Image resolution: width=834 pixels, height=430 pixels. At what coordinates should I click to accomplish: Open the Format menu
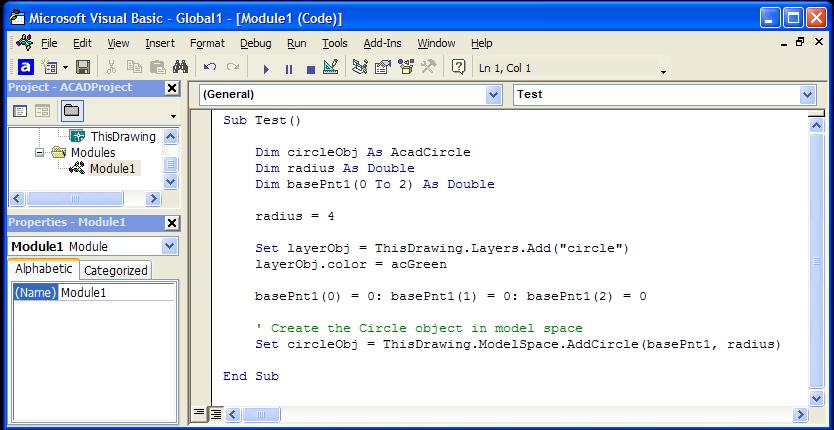207,44
